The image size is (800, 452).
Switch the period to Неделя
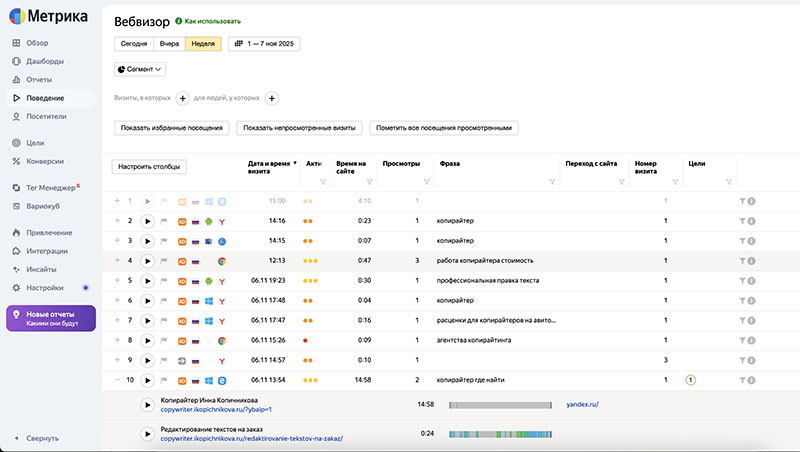[203, 44]
